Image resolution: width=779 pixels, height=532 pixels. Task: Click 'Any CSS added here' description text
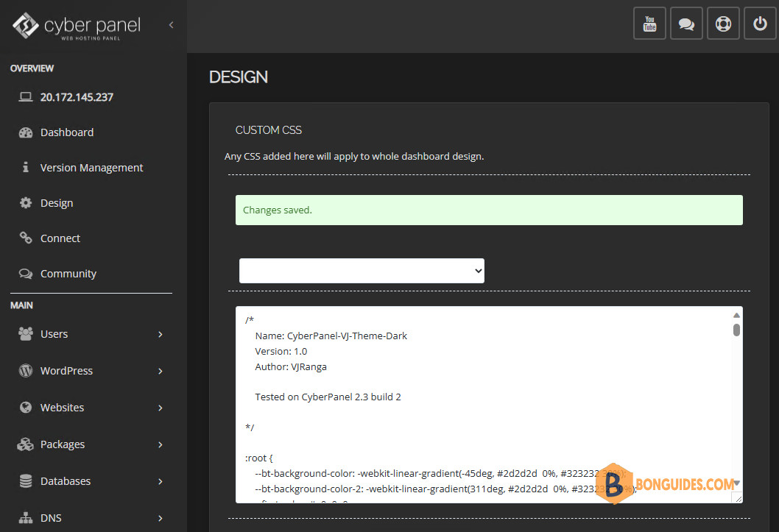click(353, 156)
